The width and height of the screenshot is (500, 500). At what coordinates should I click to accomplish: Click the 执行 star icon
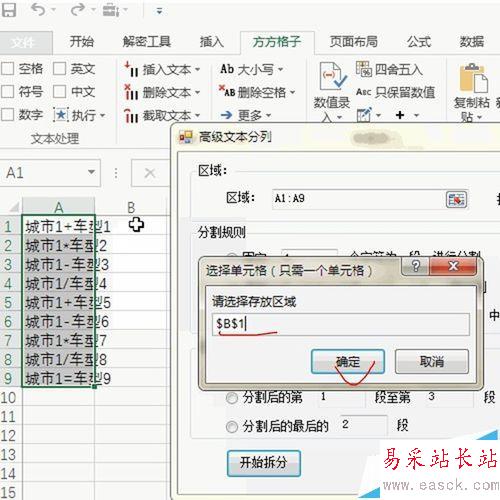(x=61, y=115)
